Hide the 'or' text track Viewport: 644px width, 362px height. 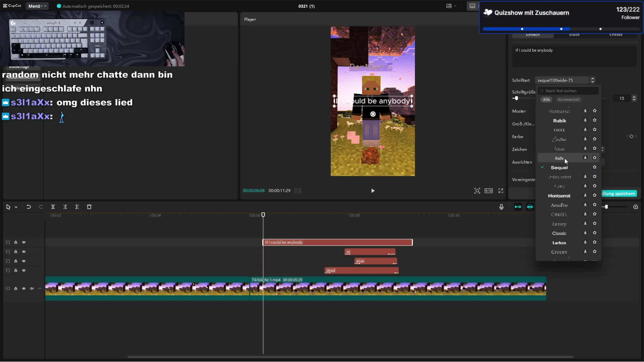coord(24,252)
